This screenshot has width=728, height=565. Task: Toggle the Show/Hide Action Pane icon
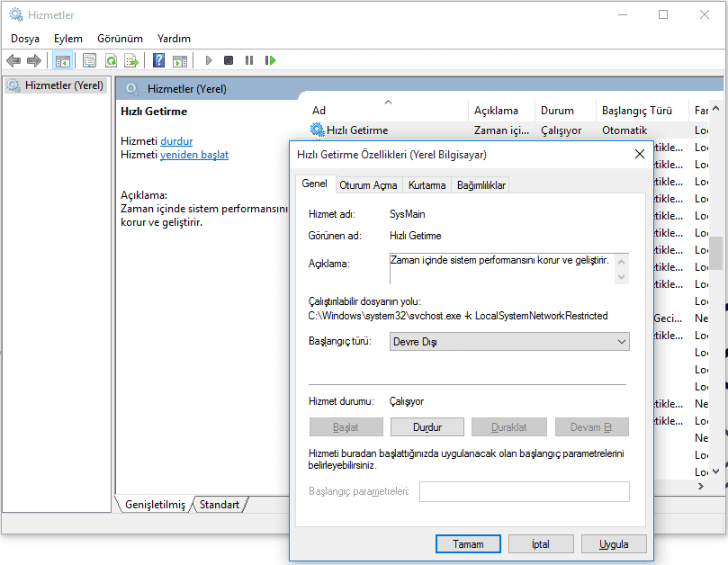[180, 60]
